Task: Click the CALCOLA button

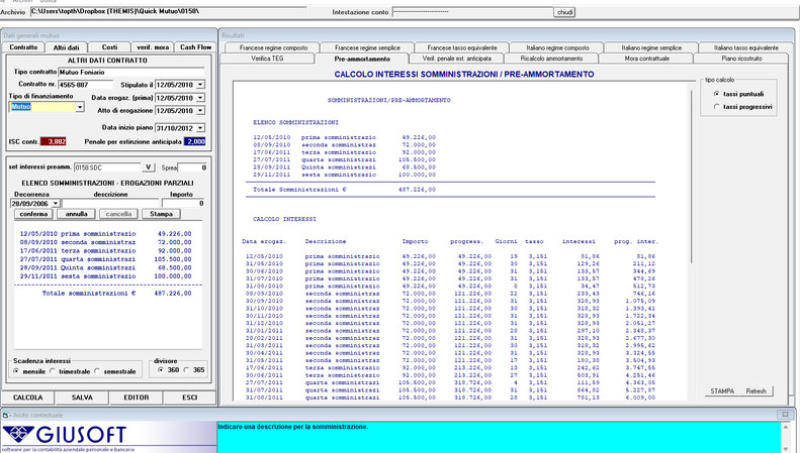Action: 27,397
